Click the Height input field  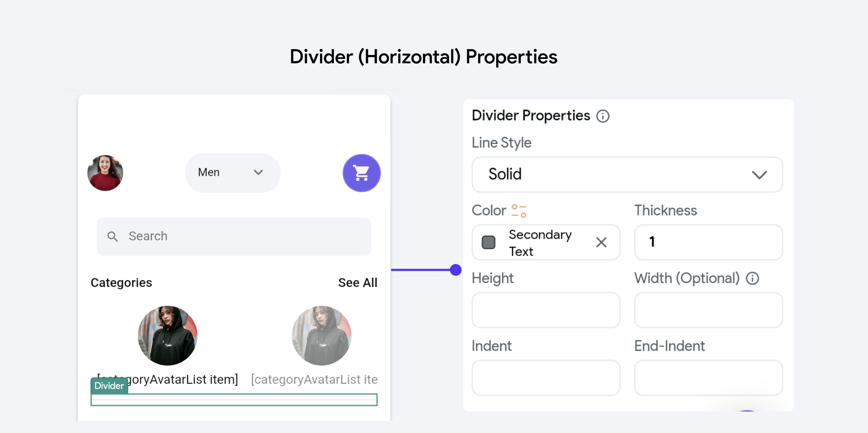click(546, 310)
